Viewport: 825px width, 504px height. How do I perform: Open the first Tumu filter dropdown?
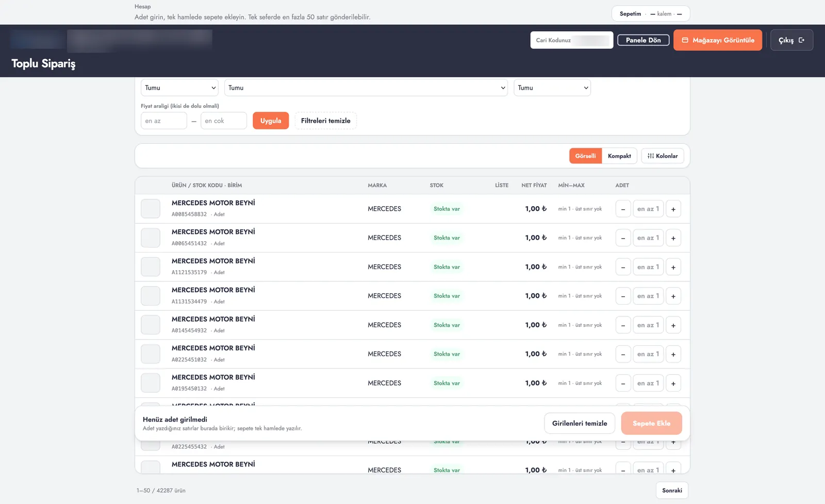179,88
